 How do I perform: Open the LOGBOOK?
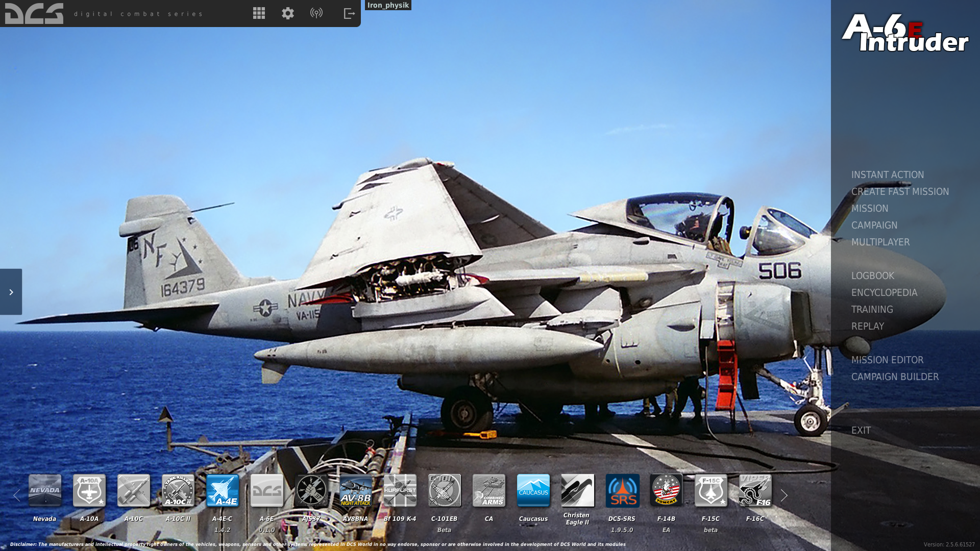873,275
